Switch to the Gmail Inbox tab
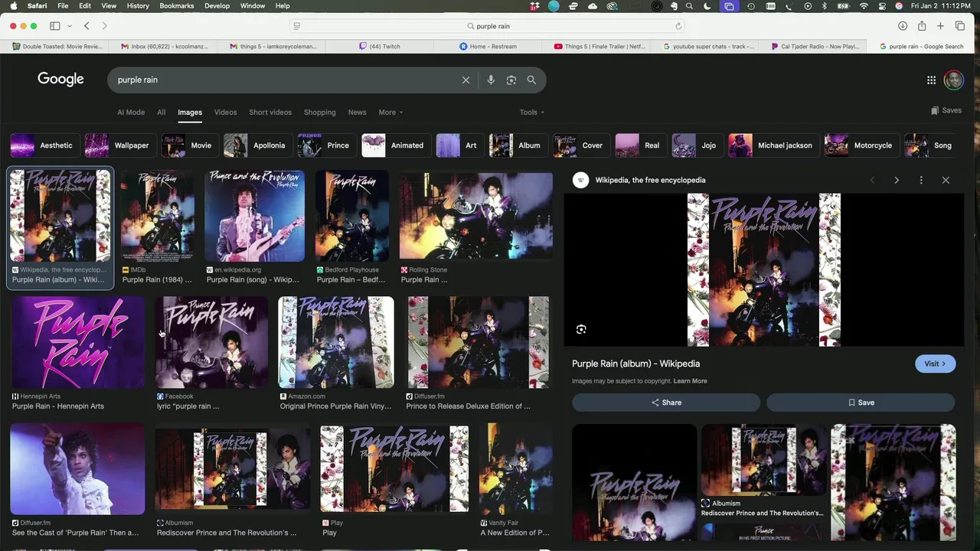The width and height of the screenshot is (980, 551). point(165,46)
